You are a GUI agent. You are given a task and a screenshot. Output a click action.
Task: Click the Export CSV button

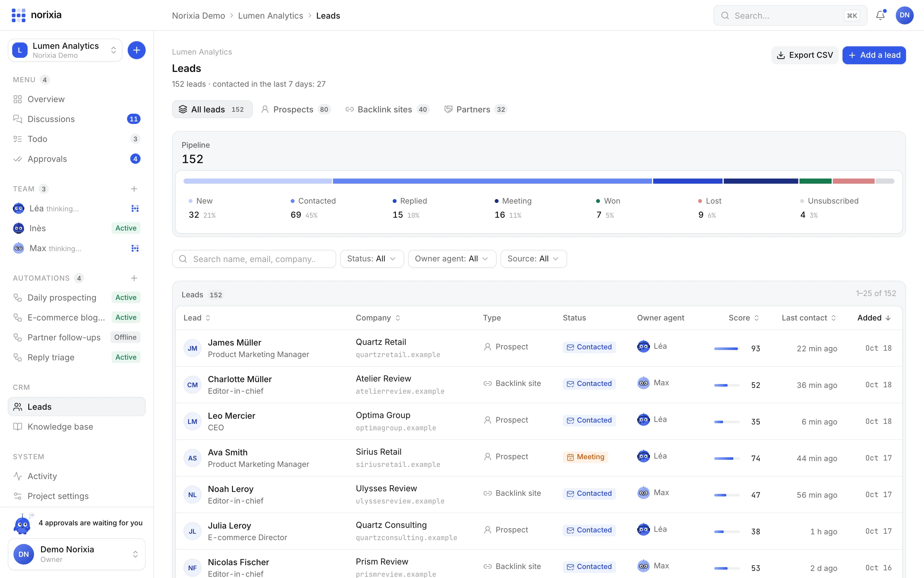coord(805,55)
